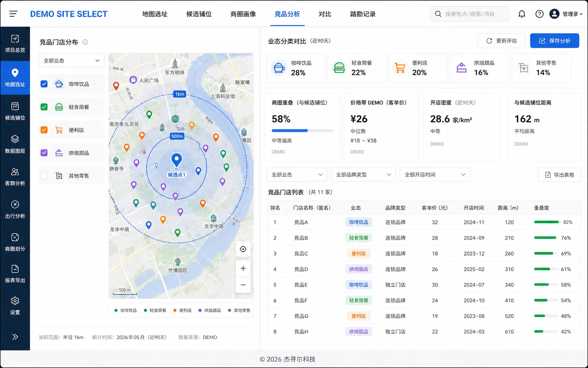Open 数据图层 in the sidebar
The image size is (588, 368).
pyautogui.click(x=15, y=144)
